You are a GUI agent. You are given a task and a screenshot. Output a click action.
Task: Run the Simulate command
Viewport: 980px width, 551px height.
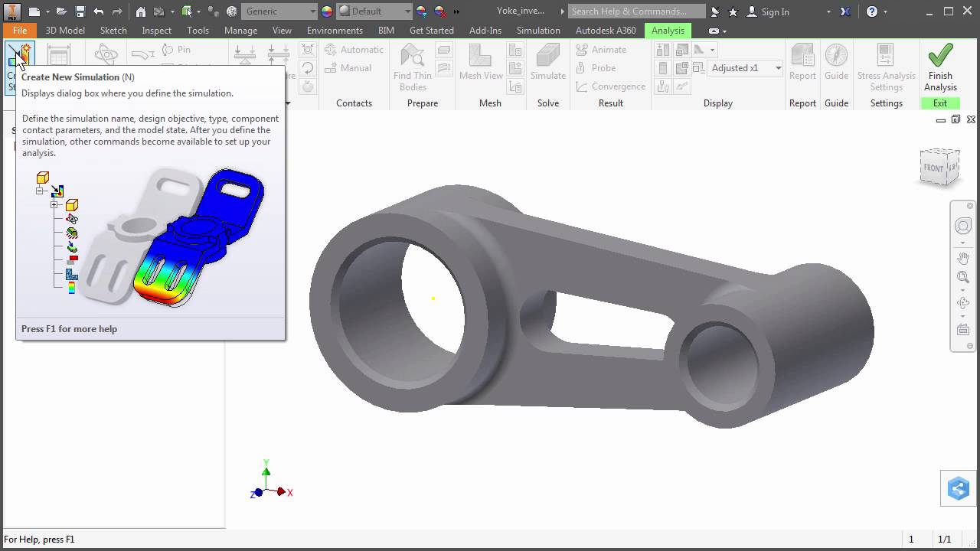point(548,61)
